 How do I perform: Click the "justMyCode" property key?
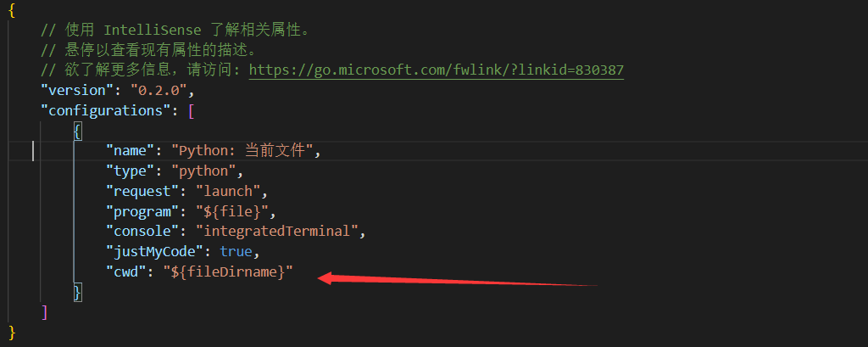(x=156, y=252)
